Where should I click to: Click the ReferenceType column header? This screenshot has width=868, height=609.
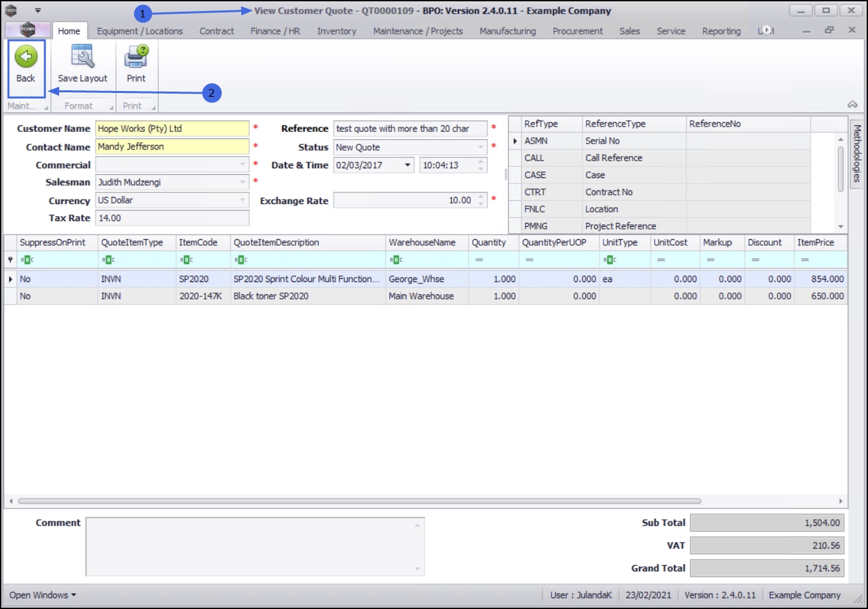(634, 123)
